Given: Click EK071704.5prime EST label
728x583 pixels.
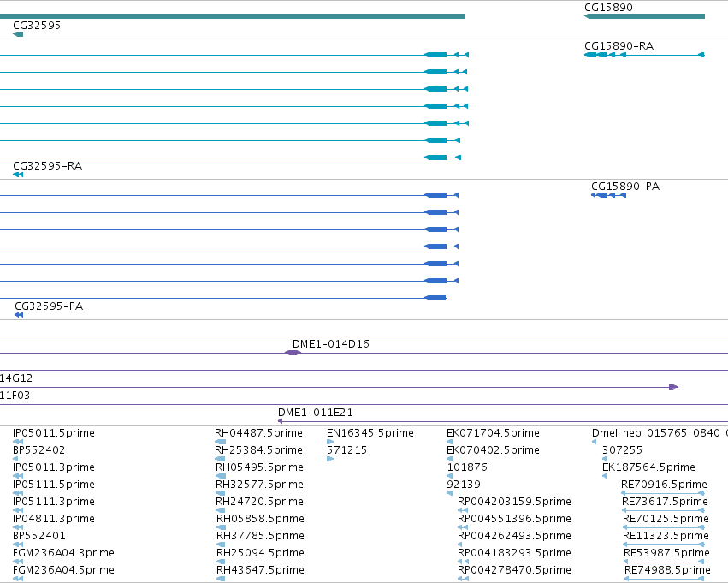Looking at the screenshot, I should 493,433.
